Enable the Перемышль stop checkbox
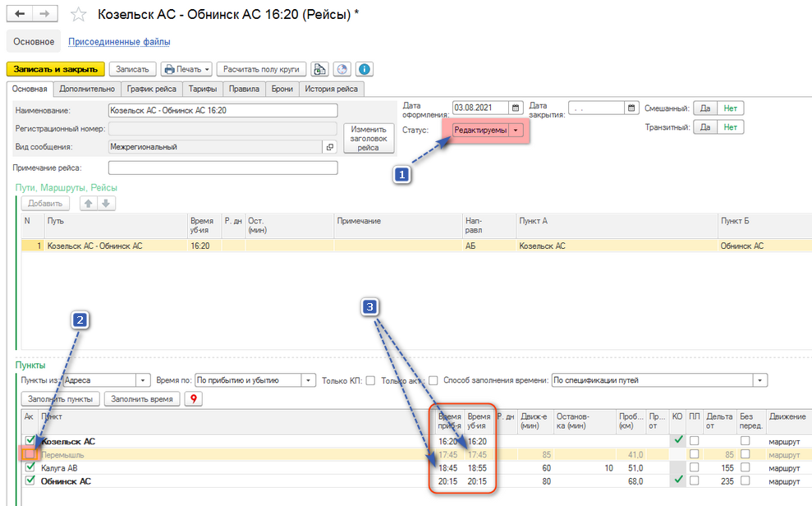812x506 pixels. point(30,454)
